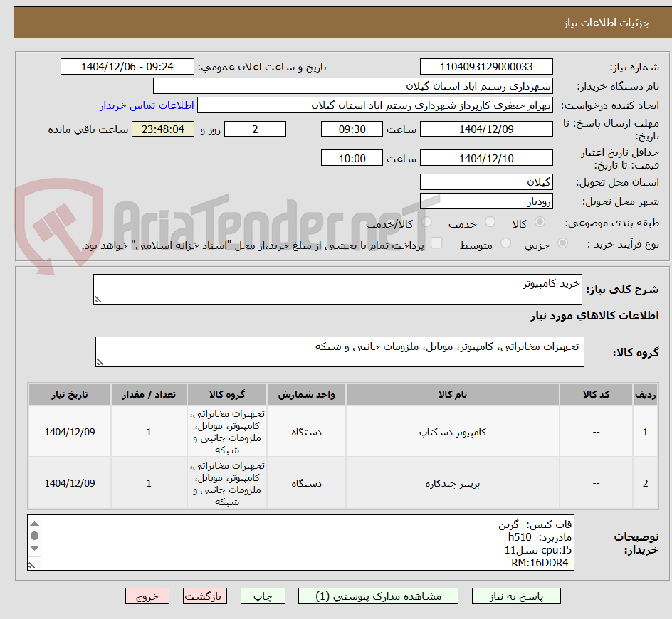Viewport: 672px width, 619px height.
Task: Click the announcement date field 1404/12/06 - 09:24
Action: click(x=127, y=67)
